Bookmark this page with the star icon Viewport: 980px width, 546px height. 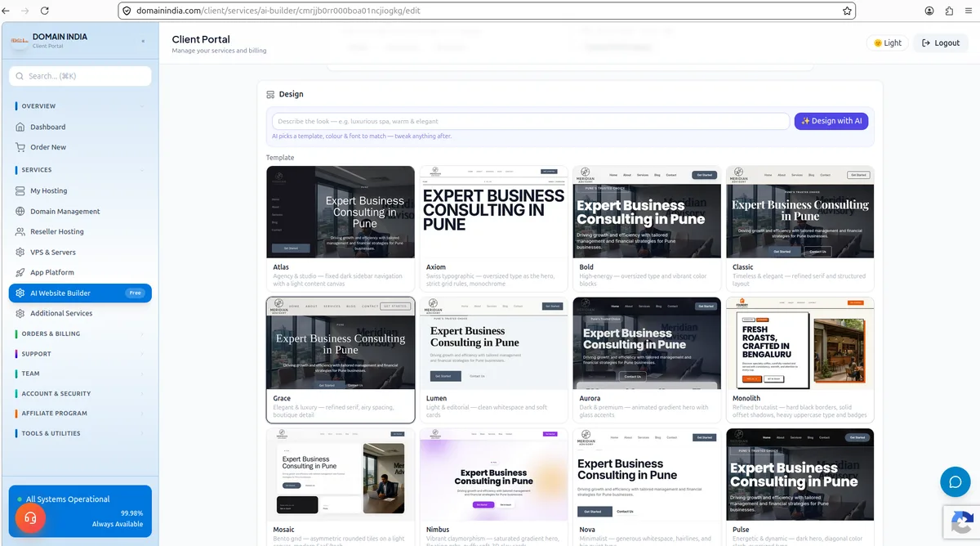point(847,11)
